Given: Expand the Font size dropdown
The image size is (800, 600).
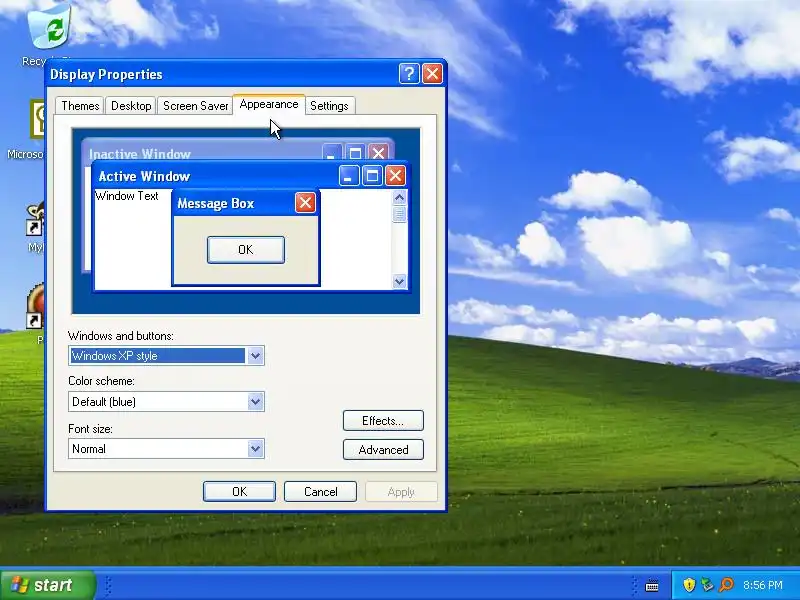Looking at the screenshot, I should (255, 449).
